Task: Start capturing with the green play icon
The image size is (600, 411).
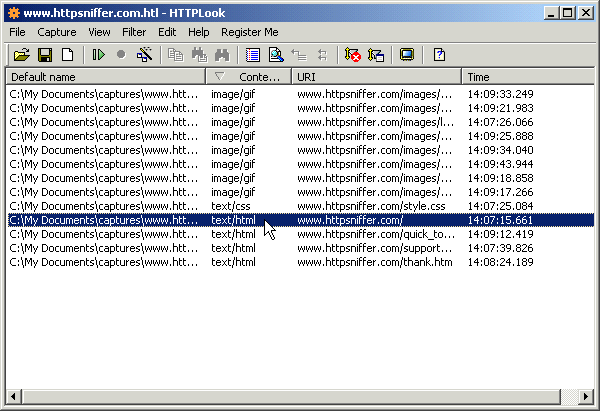Action: pyautogui.click(x=98, y=55)
